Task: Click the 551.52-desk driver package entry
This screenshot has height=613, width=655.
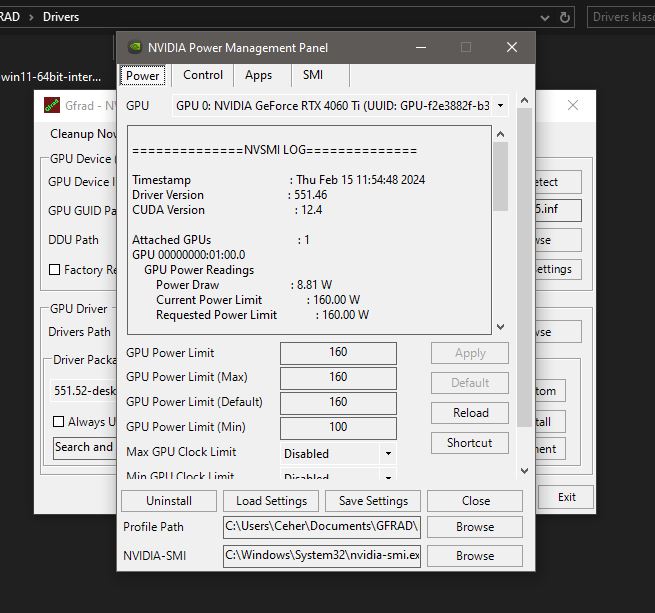Action: [x=85, y=391]
